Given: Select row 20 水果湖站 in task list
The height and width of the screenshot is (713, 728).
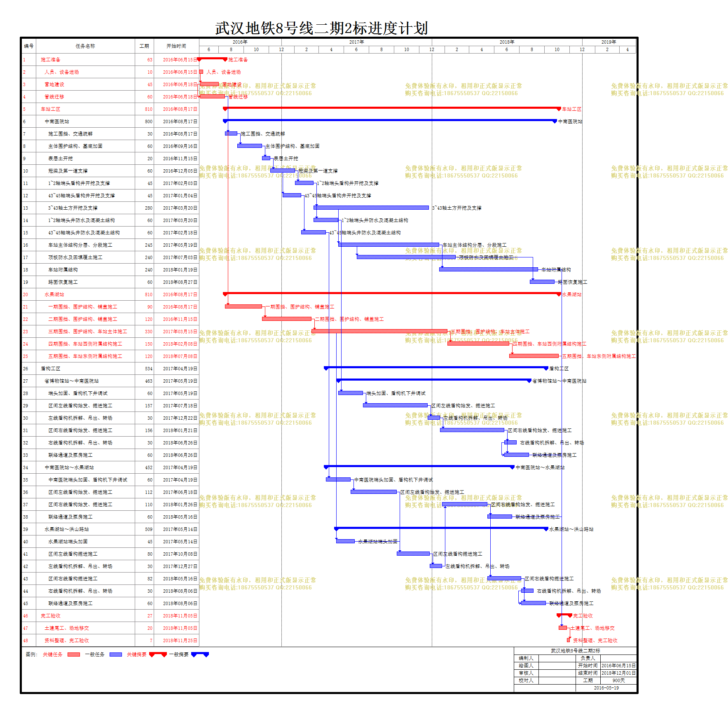Looking at the screenshot, I should pyautogui.click(x=54, y=295).
